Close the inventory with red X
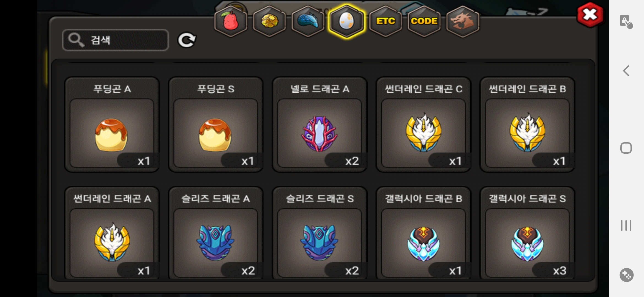Viewport: 644px width, 297px height. tap(590, 15)
